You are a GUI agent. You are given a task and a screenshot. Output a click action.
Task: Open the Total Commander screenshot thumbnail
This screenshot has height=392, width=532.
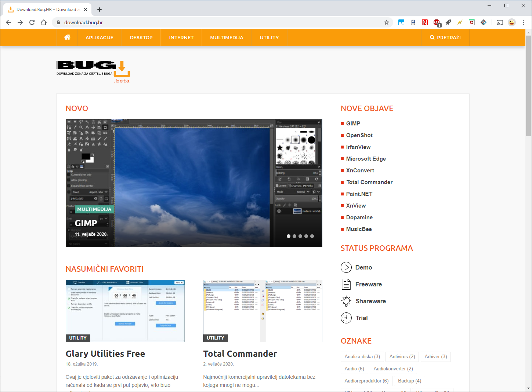tap(263, 311)
